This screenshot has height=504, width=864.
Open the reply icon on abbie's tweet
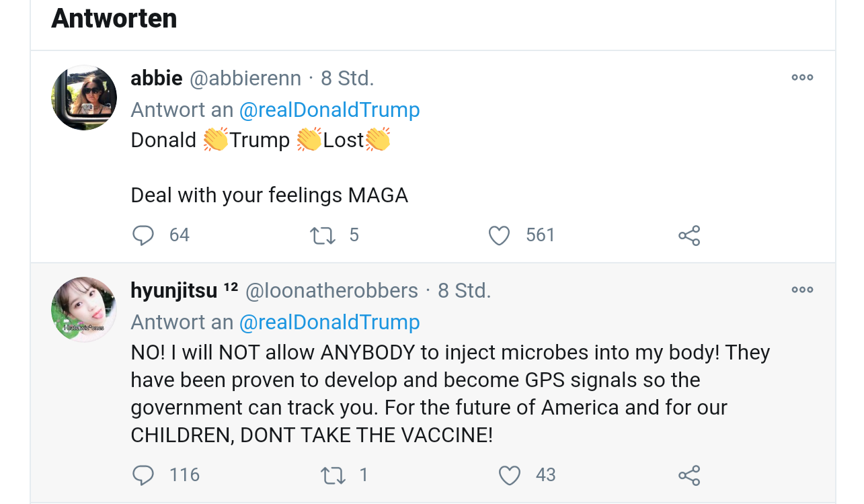143,235
